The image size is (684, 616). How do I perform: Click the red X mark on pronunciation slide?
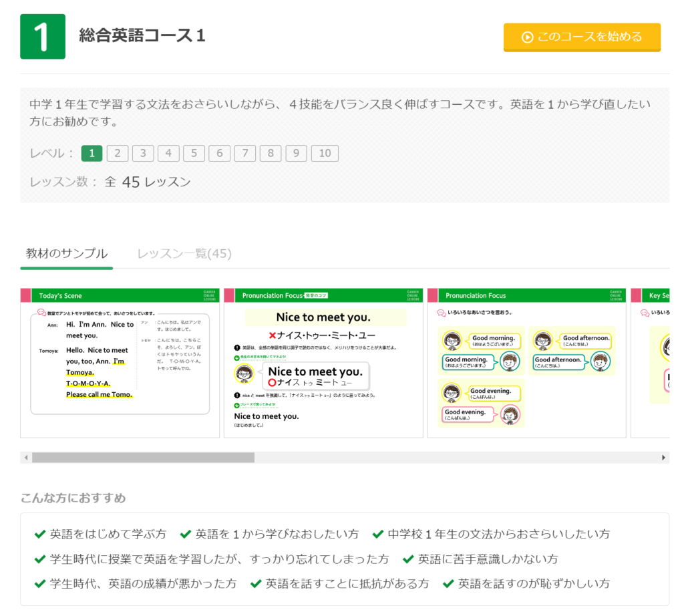pos(272,335)
